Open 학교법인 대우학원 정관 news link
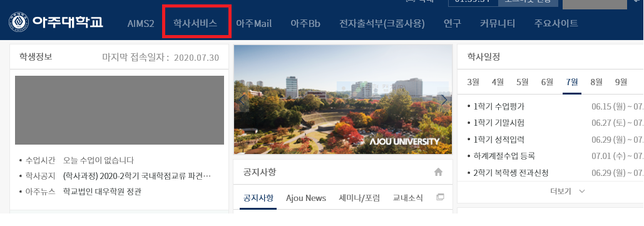The width and height of the screenshot is (644, 226). click(102, 192)
